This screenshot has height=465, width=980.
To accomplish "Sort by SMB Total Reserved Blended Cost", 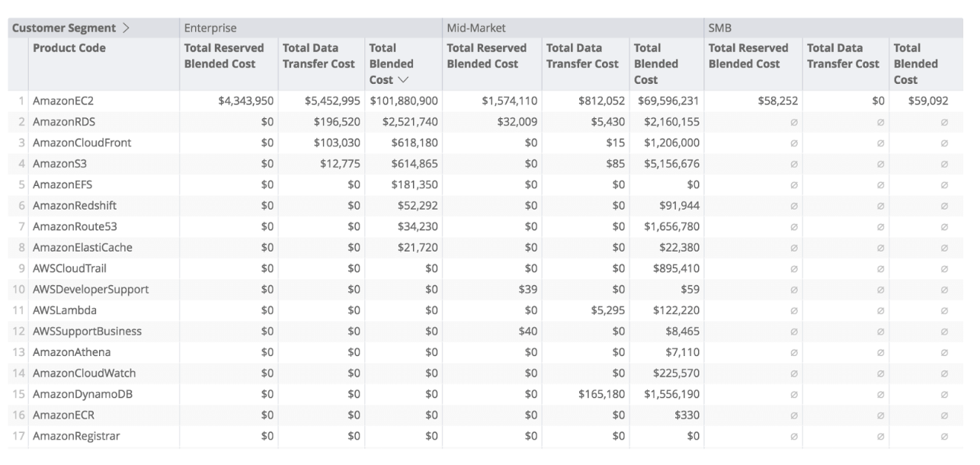I will 748,56.
